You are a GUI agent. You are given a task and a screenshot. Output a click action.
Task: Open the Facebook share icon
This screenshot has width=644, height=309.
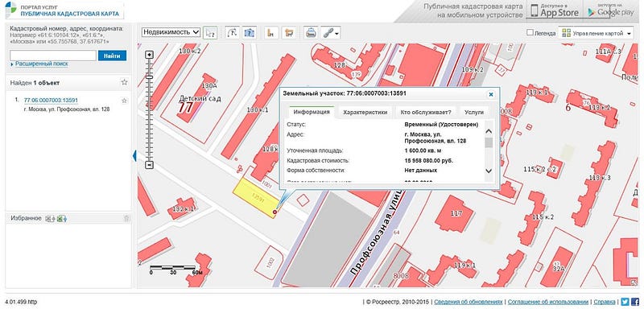pos(635,302)
